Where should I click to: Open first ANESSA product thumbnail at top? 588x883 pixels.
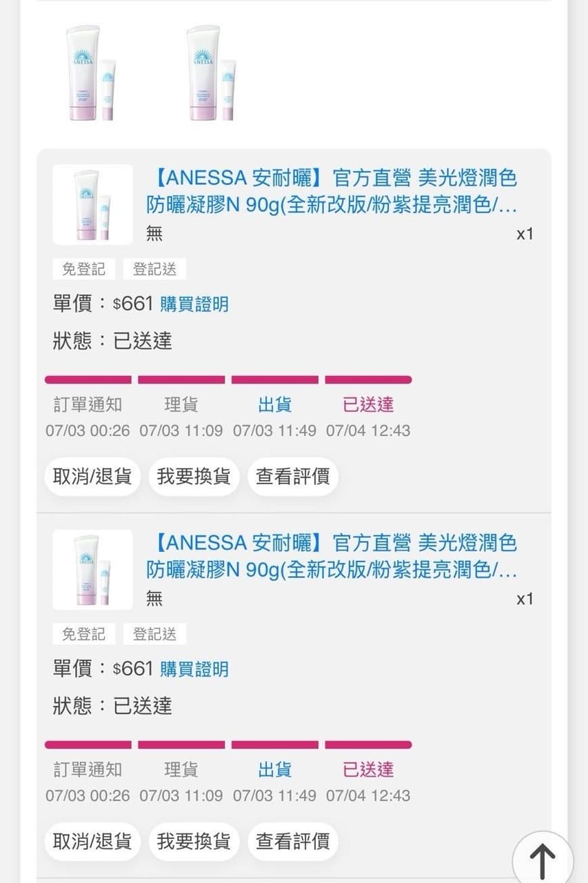pos(90,73)
